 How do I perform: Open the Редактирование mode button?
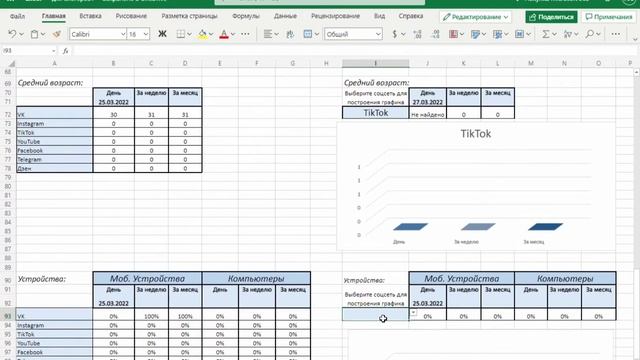(x=476, y=17)
